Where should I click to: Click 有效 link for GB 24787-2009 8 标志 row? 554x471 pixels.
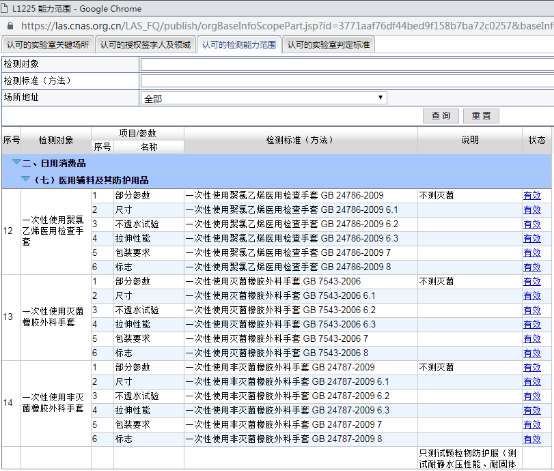pyautogui.click(x=532, y=439)
